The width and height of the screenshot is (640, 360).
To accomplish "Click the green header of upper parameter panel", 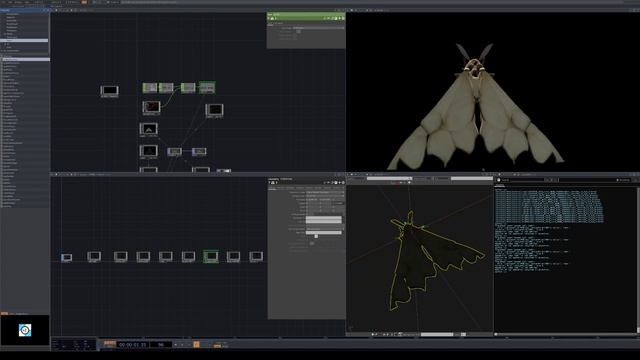I will click(x=306, y=16).
